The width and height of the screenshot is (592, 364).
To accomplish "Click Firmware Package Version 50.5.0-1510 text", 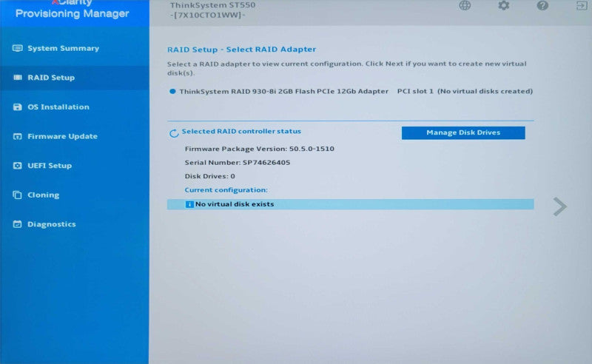I will pyautogui.click(x=260, y=149).
